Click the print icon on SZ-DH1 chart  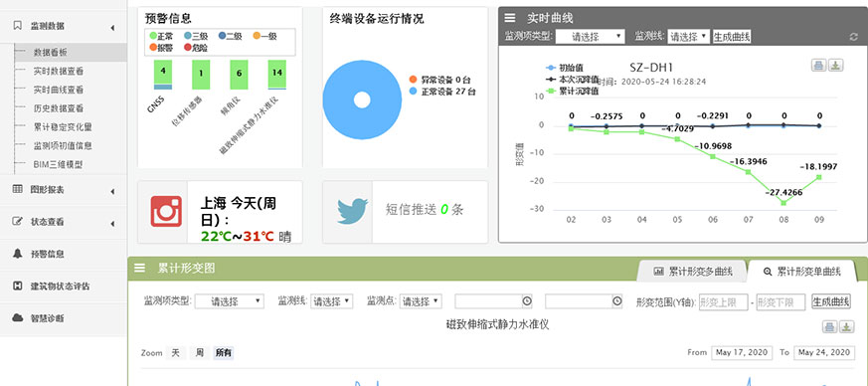point(818,66)
